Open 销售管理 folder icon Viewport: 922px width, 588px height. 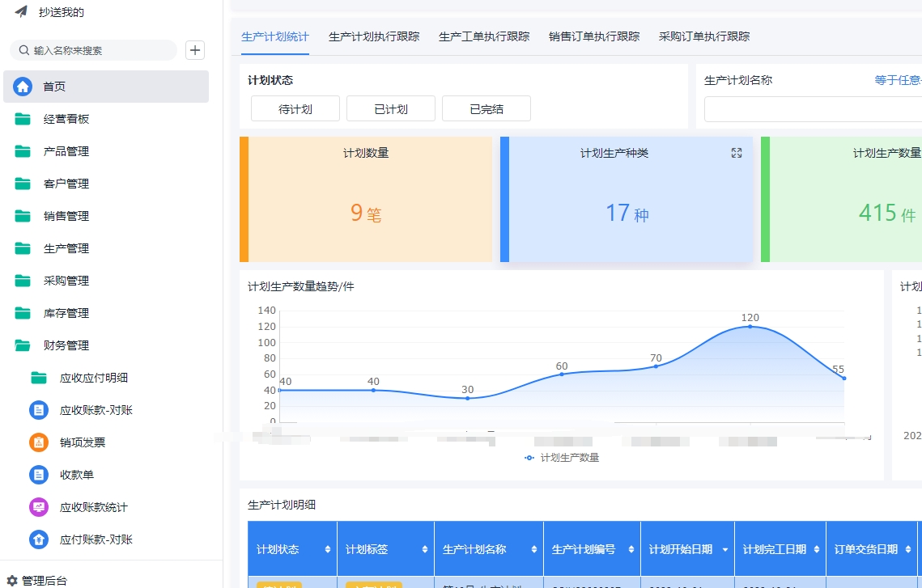[23, 216]
